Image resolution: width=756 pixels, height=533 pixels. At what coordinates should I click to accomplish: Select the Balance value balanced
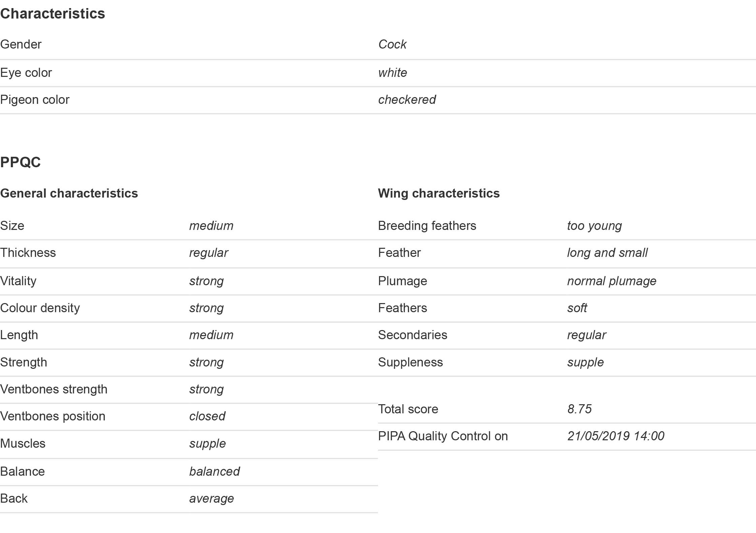215,471
